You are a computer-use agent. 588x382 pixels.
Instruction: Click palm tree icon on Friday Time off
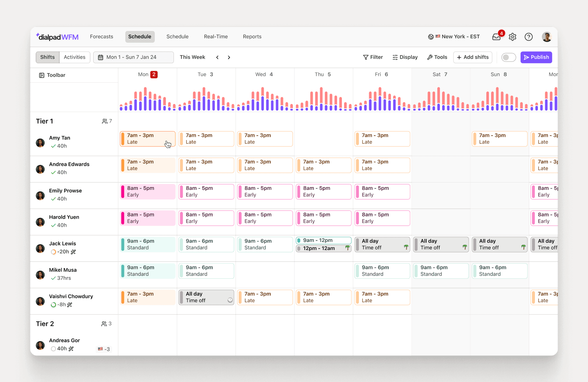click(406, 247)
